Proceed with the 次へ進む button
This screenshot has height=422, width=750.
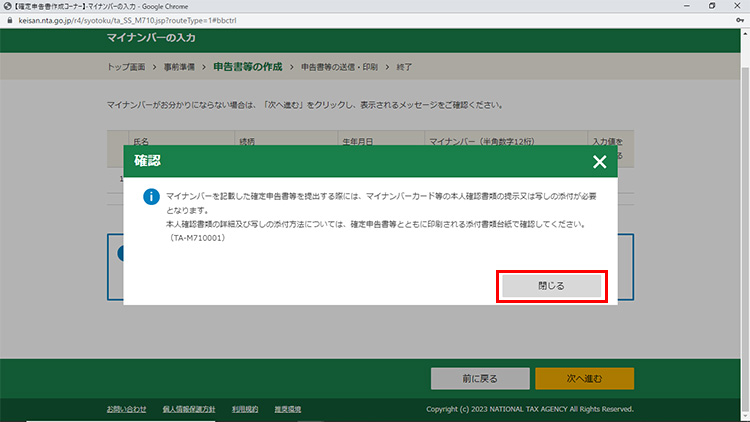[584, 378]
